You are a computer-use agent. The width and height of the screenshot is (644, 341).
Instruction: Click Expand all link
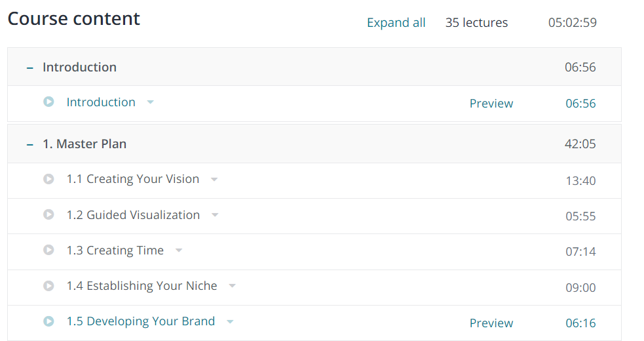coord(396,23)
